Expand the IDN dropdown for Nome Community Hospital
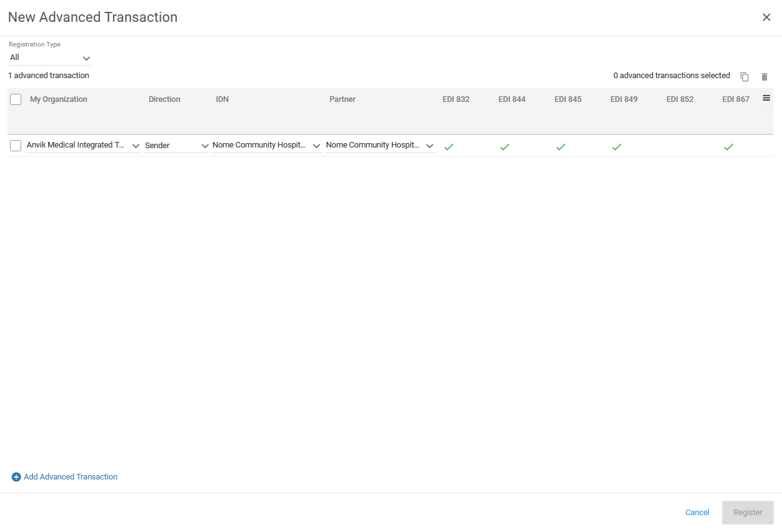Screen dimensions: 782x532 316,145
